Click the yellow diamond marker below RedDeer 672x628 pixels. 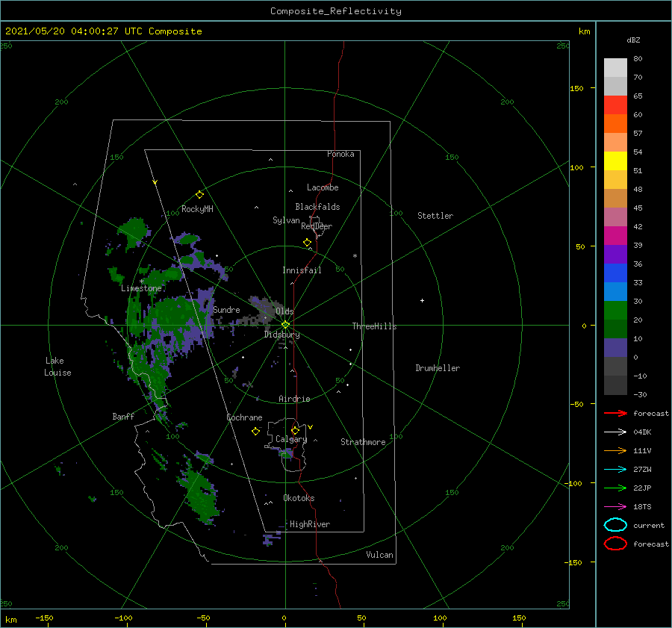coord(308,243)
